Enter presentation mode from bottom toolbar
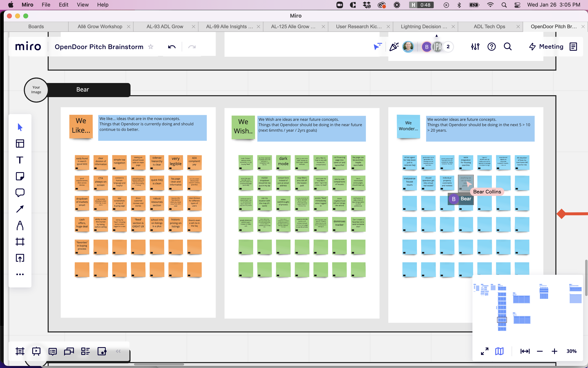This screenshot has height=368, width=588. (36, 351)
